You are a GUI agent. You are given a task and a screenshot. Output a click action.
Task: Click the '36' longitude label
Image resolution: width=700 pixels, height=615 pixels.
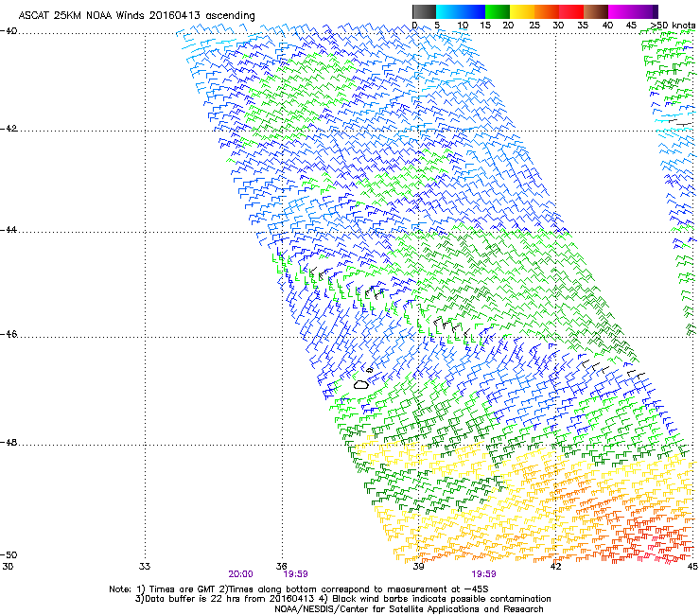coord(281,567)
